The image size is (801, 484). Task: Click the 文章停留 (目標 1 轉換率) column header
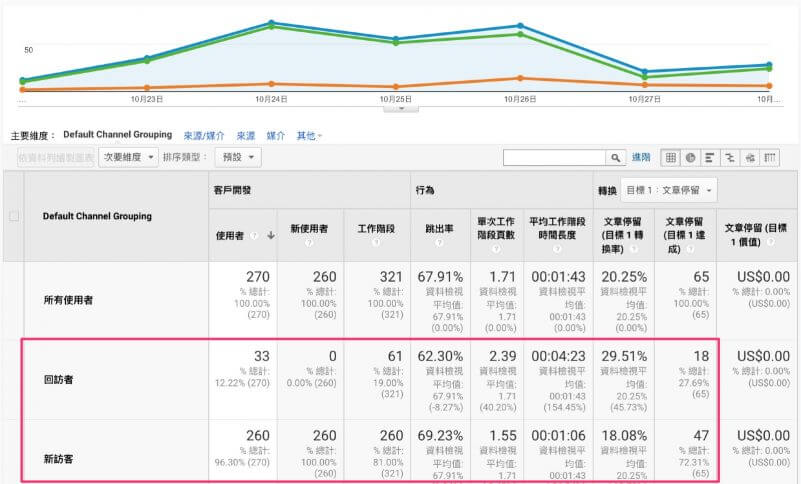(623, 235)
